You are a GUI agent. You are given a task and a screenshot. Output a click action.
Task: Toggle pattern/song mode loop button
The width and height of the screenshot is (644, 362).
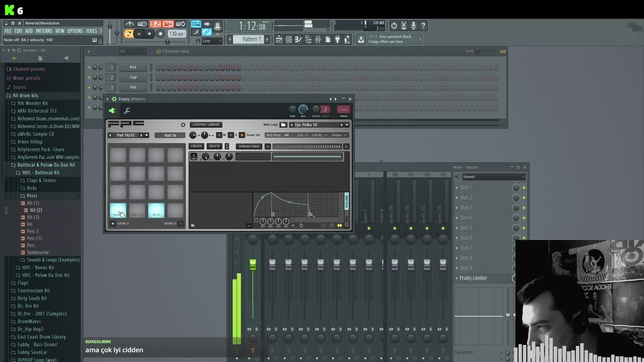point(129,34)
